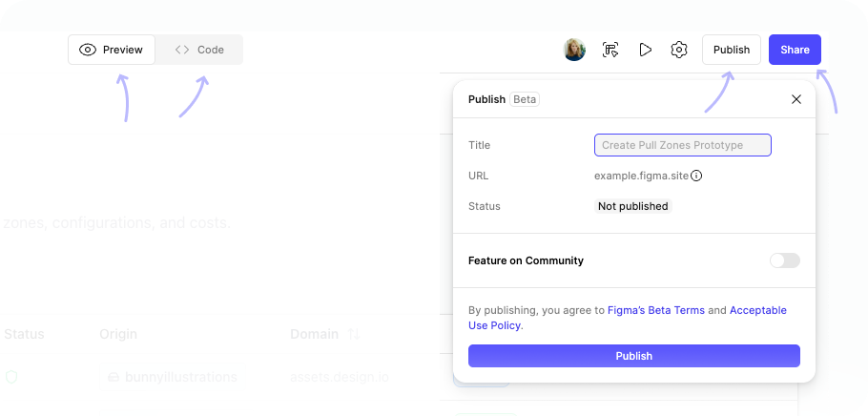Click the Not published status badge
868x416 pixels.
click(632, 206)
